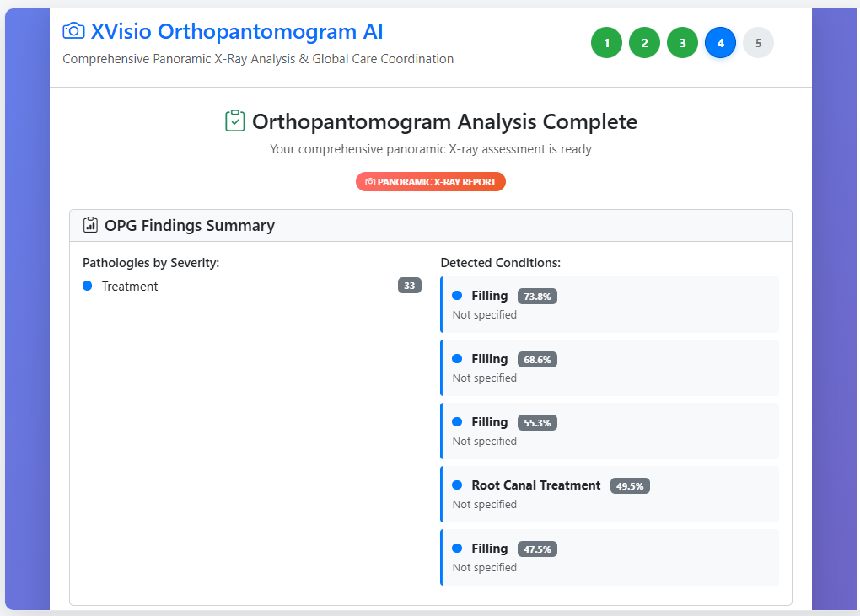Image resolution: width=860 pixels, height=616 pixels.
Task: Go to step 1 in progress indicator
Action: click(606, 43)
